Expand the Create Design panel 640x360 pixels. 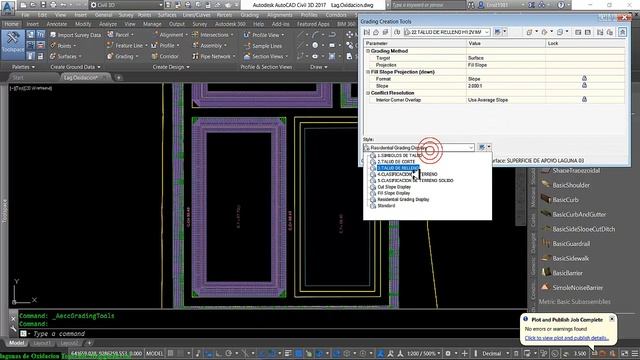pyautogui.click(x=171, y=67)
